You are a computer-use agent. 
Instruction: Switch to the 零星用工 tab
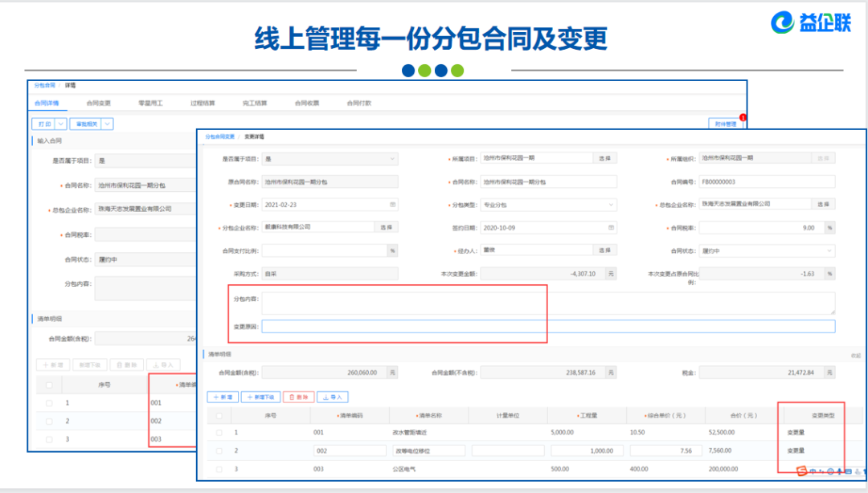(150, 104)
